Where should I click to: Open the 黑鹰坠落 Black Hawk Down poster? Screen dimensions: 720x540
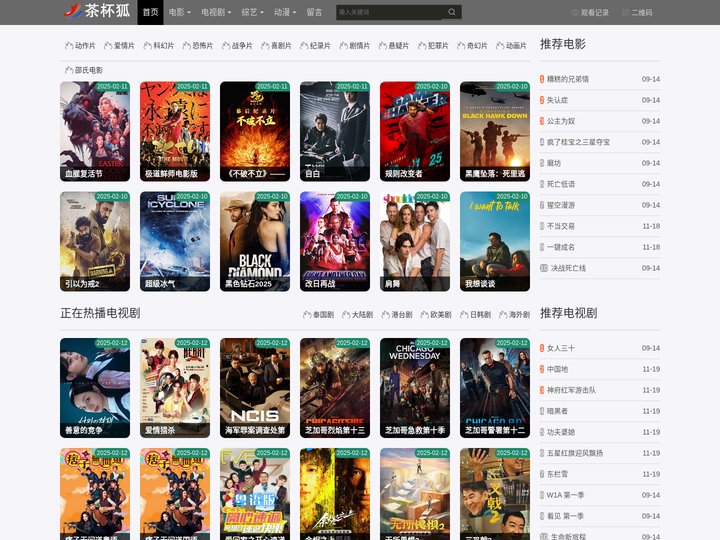tap(495, 131)
